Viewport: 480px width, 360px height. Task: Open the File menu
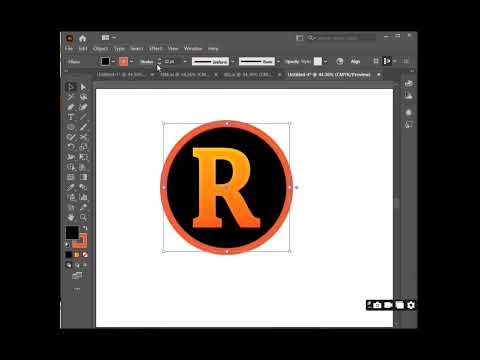pyautogui.click(x=69, y=49)
